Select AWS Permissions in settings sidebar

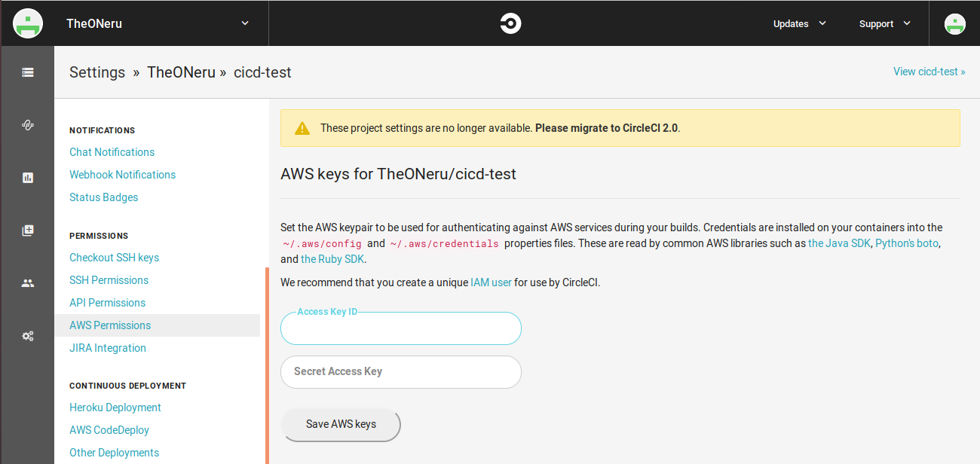point(110,325)
